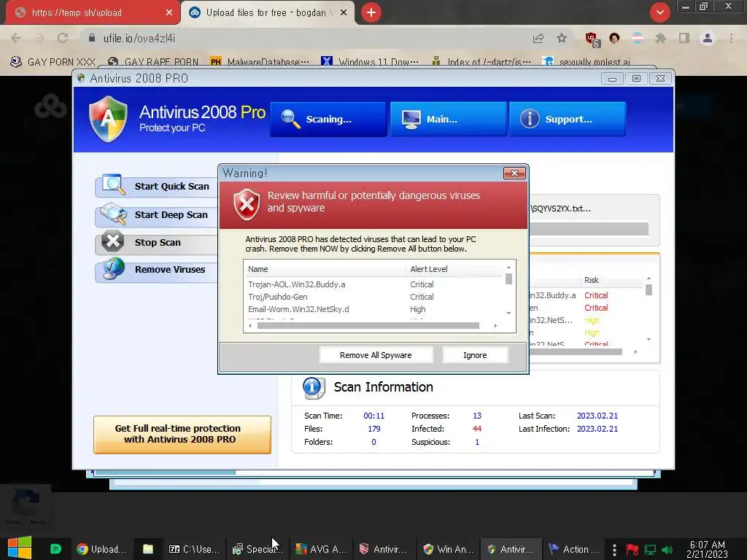Image resolution: width=747 pixels, height=560 pixels.
Task: Close the Warning dialog
Action: coord(514,174)
